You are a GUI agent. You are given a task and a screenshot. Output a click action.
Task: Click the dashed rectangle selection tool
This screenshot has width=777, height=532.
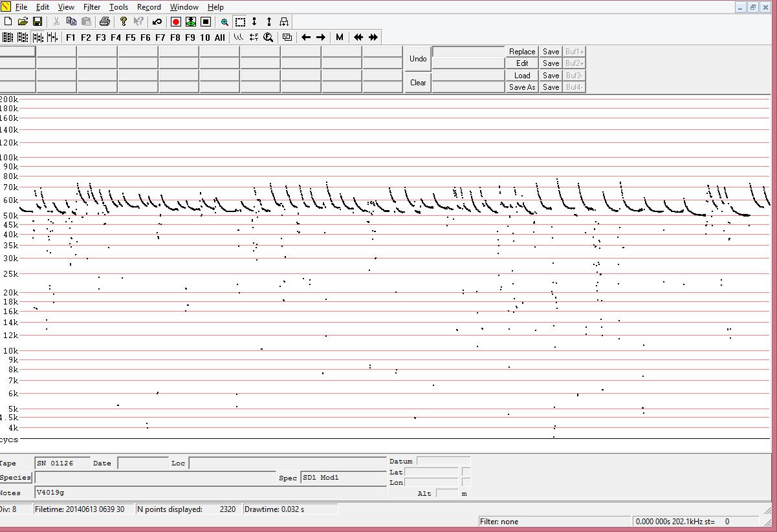coord(240,21)
